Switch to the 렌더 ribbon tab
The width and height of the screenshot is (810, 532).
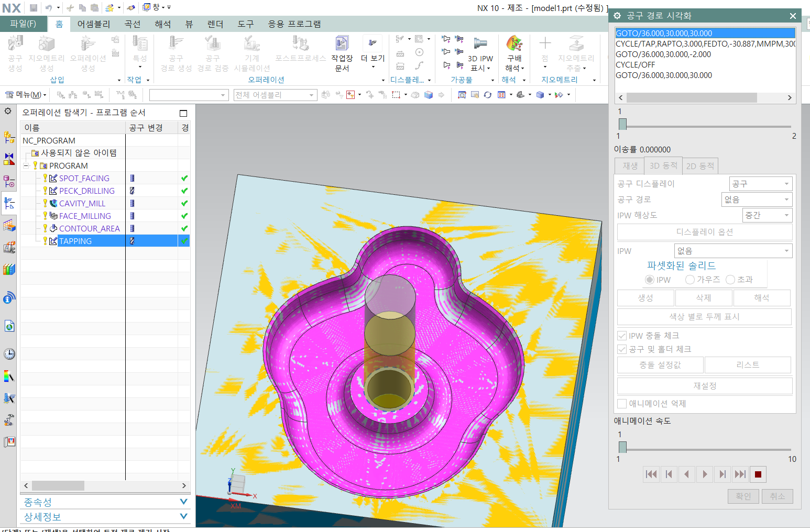pos(215,24)
